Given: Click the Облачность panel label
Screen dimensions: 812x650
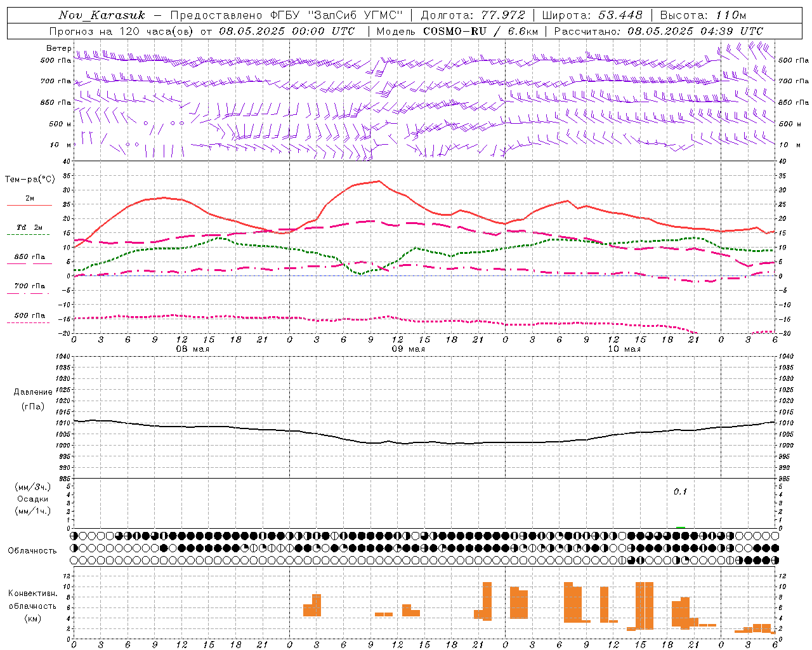Looking at the screenshot, I should [32, 551].
